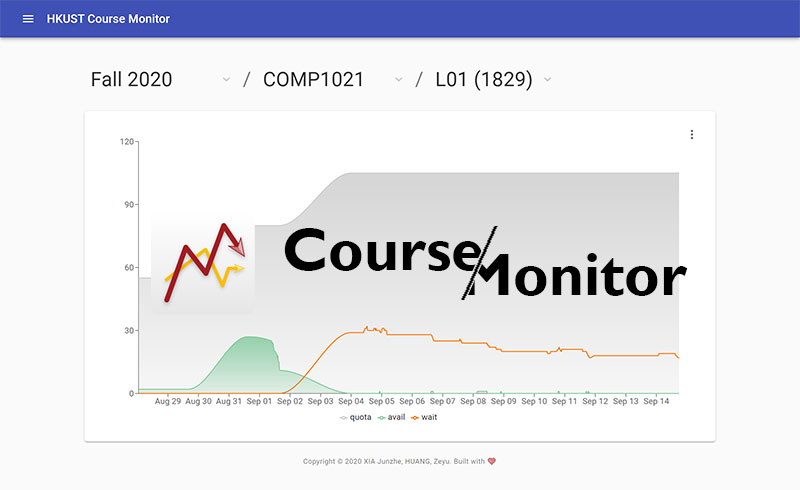Click the heart icon in the footer
The height and width of the screenshot is (490, 800).
click(492, 461)
